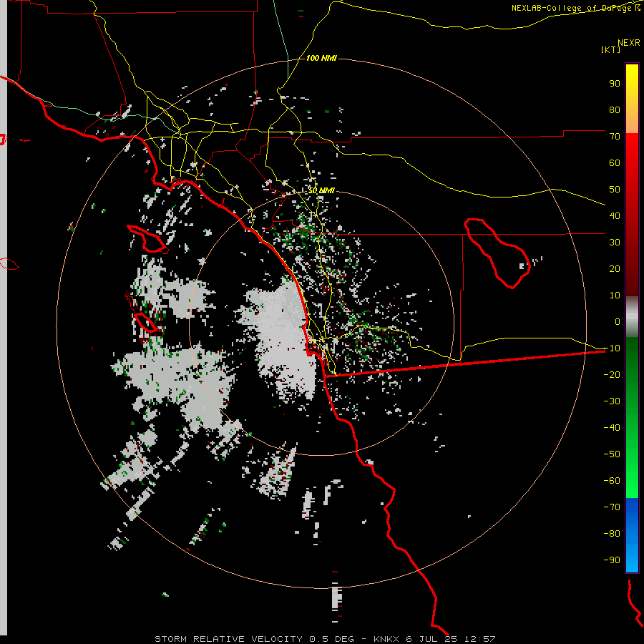Click the KNKX station identifier in caption
Screen dimensions: 644x644
click(387, 639)
